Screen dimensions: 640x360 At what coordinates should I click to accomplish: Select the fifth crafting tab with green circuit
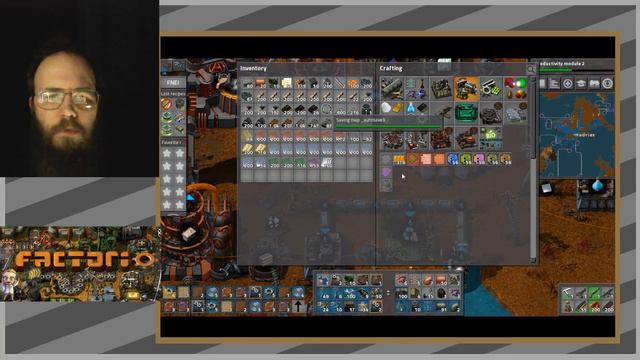(491, 89)
